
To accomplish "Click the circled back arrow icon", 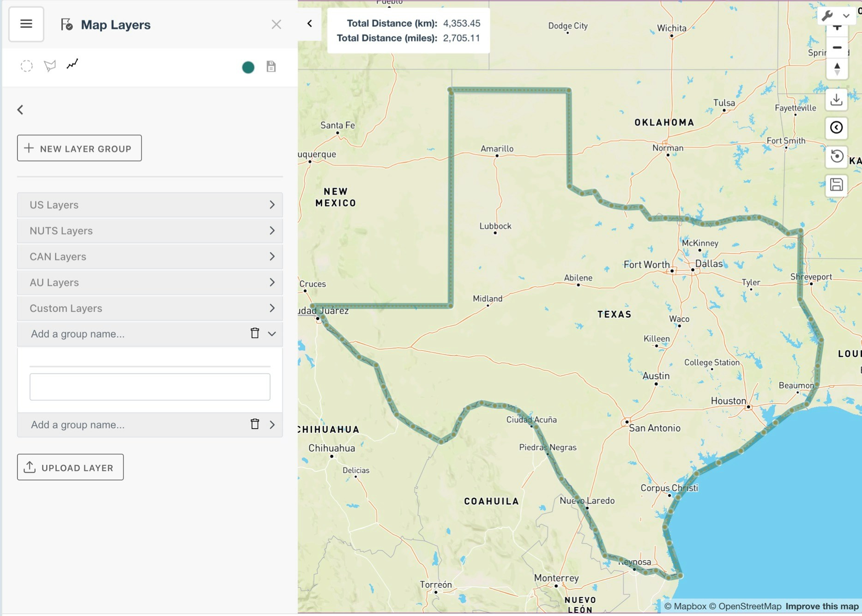I will (836, 127).
